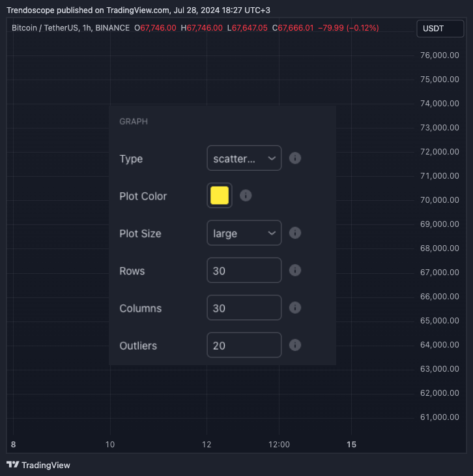Click the info icon beside Columns

[x=295, y=308]
